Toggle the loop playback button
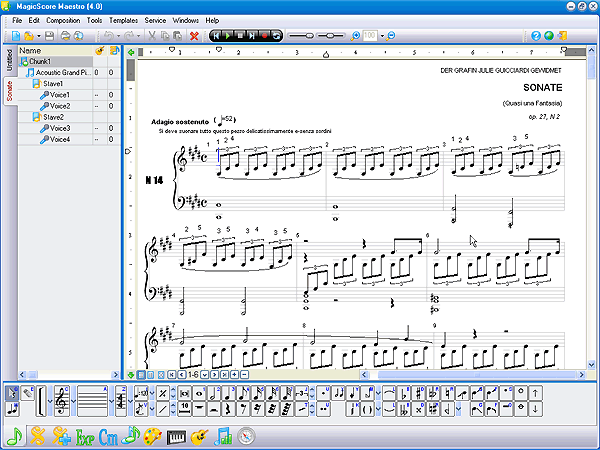The height and width of the screenshot is (450, 600). tap(276, 36)
